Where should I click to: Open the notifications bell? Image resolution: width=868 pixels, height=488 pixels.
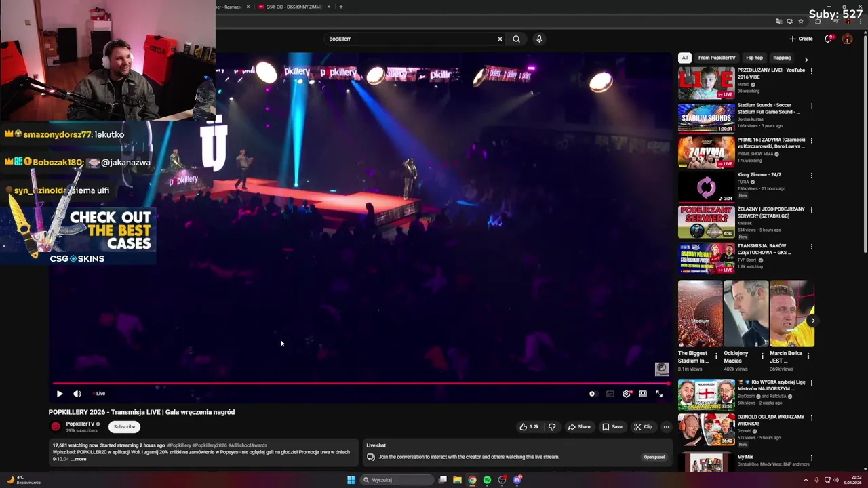click(828, 39)
